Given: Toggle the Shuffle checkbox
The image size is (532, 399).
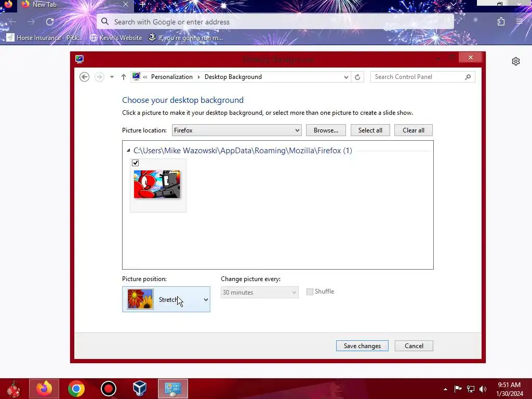Looking at the screenshot, I should click(310, 292).
